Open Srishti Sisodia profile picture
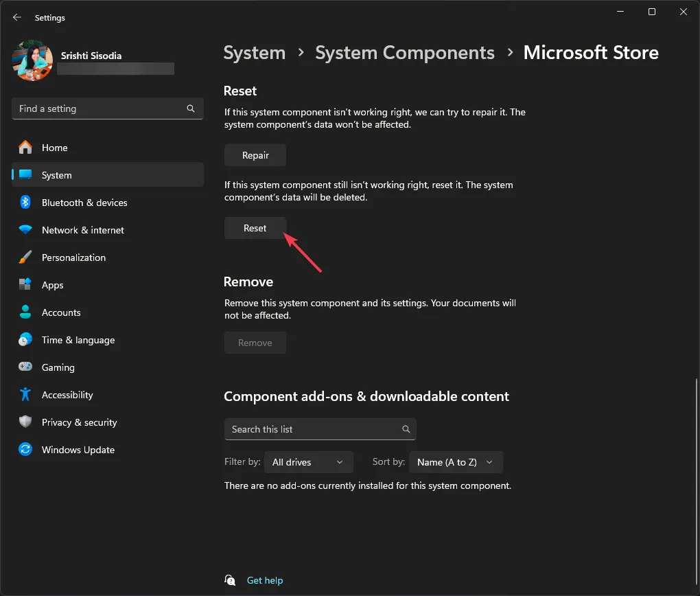 click(32, 60)
